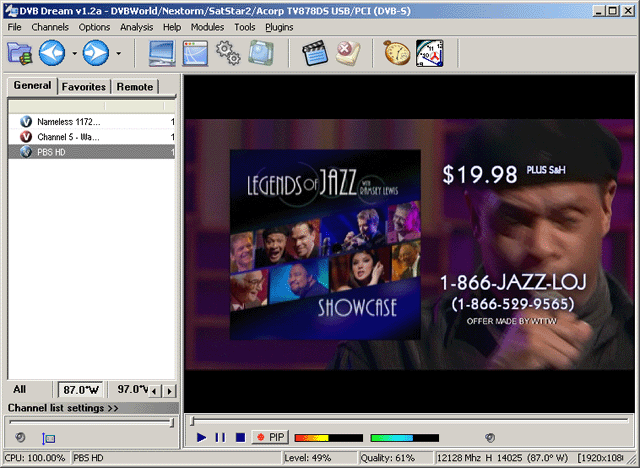Select the 97.0°W satellite tab
This screenshot has height=468, width=640.
132,390
